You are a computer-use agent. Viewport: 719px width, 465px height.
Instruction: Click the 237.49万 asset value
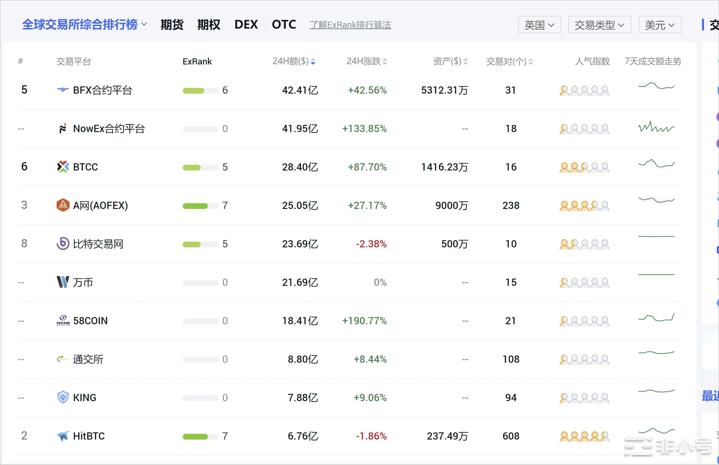[447, 436]
